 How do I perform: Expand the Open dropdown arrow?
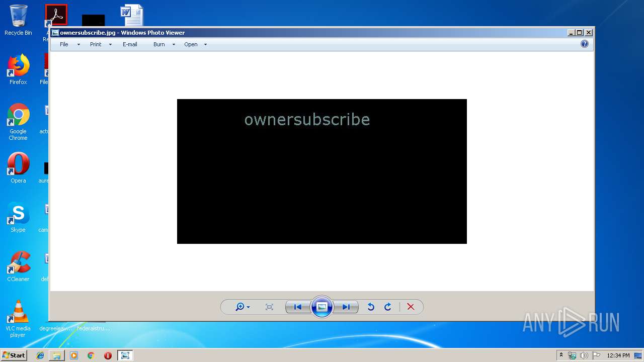pyautogui.click(x=205, y=44)
